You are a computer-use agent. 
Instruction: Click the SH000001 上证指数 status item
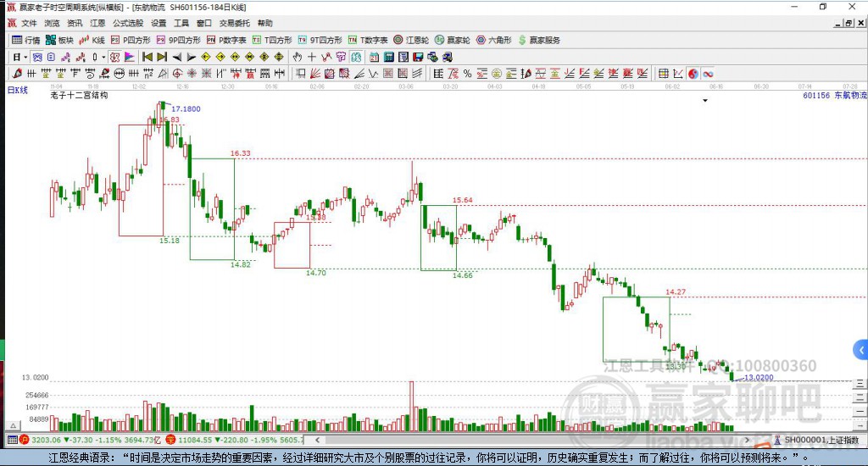click(816, 440)
